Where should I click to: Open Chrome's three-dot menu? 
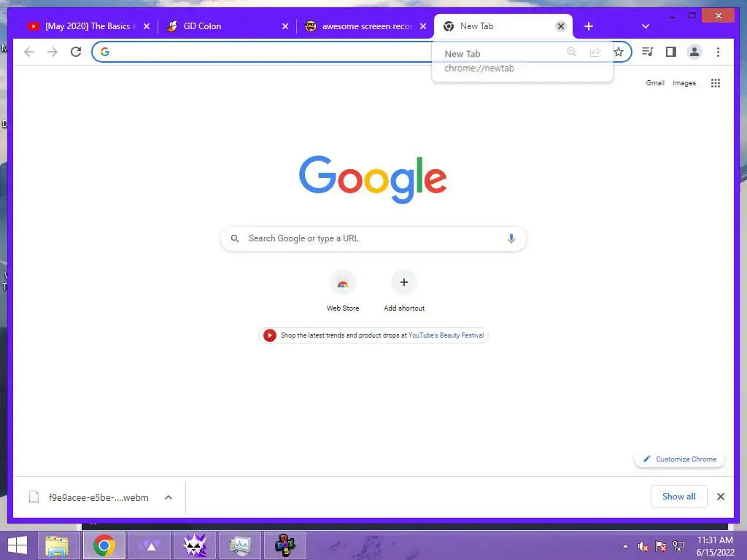point(718,52)
